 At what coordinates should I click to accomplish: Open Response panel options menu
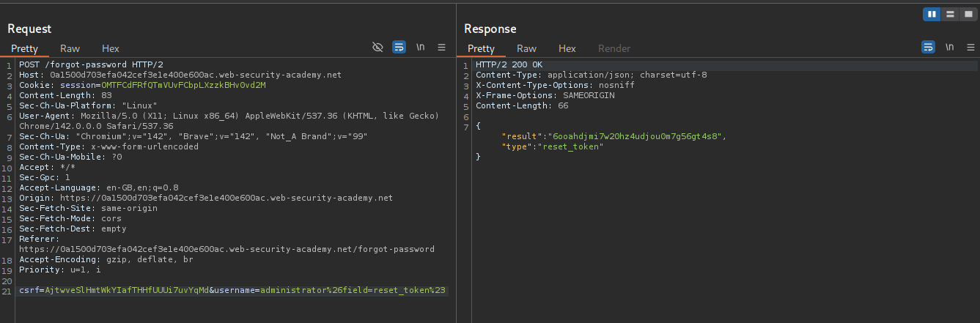coord(970,47)
